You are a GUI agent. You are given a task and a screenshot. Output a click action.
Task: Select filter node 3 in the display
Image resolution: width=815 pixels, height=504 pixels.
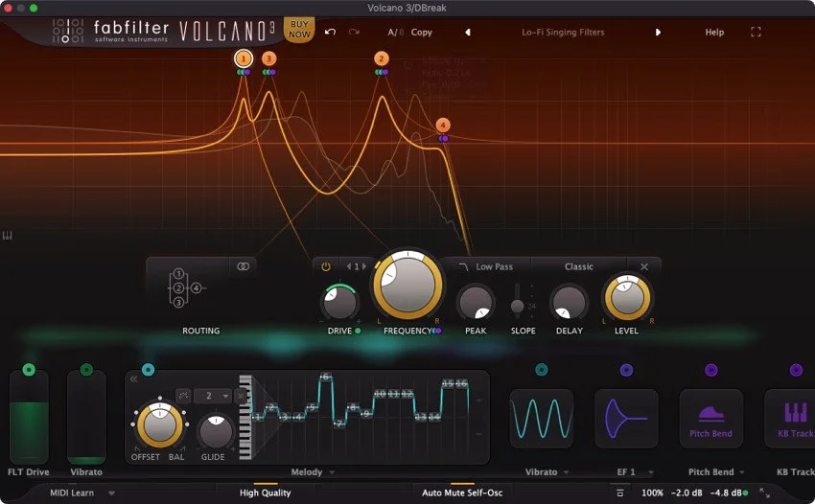[268, 58]
